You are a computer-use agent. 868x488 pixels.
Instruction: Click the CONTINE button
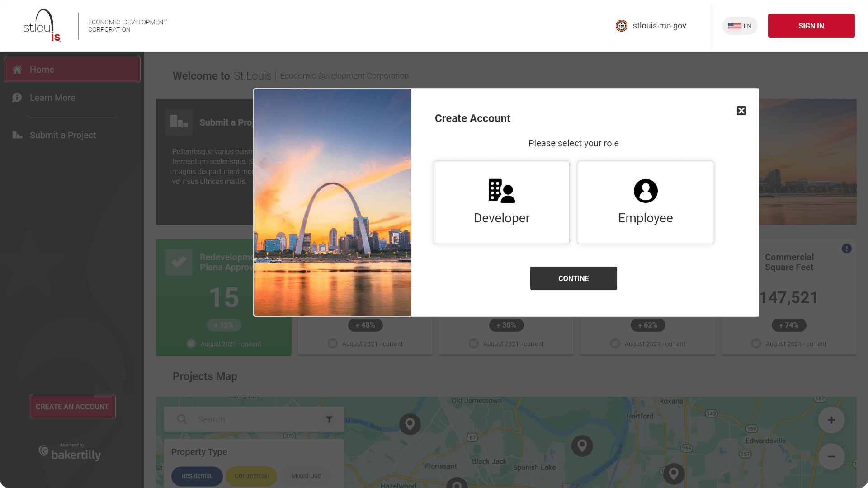click(573, 278)
